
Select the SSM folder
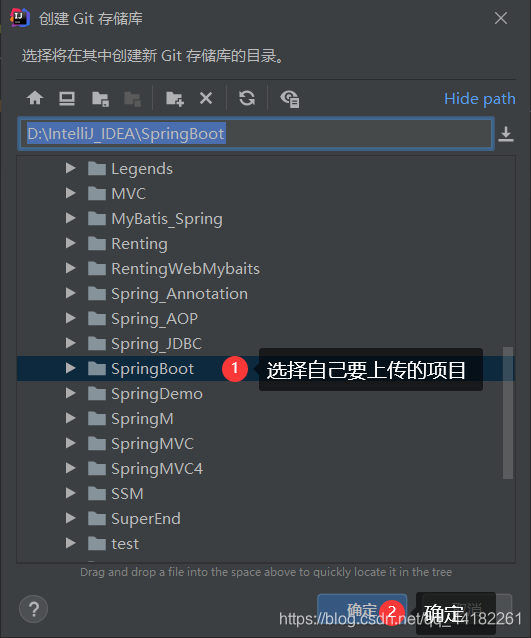tap(127, 494)
